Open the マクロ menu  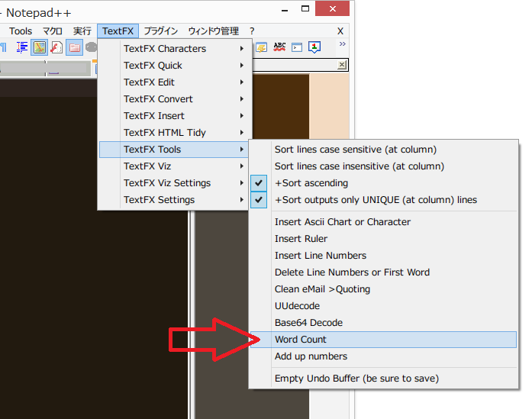coord(52,31)
